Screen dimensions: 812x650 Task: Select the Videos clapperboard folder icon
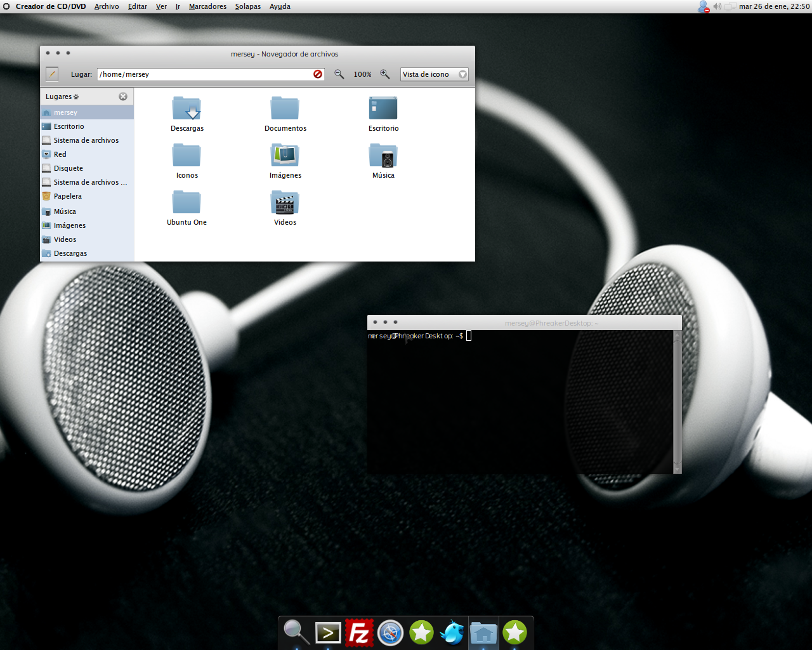click(285, 203)
